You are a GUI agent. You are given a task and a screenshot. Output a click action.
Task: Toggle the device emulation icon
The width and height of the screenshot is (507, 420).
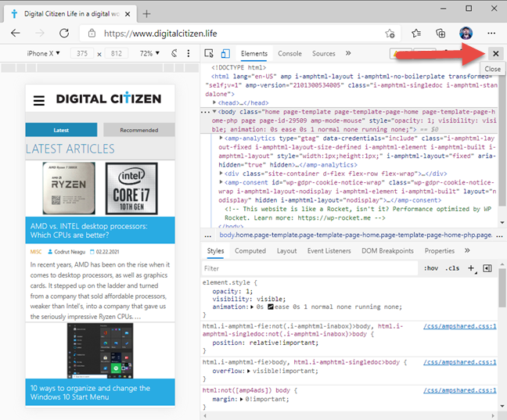(x=225, y=53)
